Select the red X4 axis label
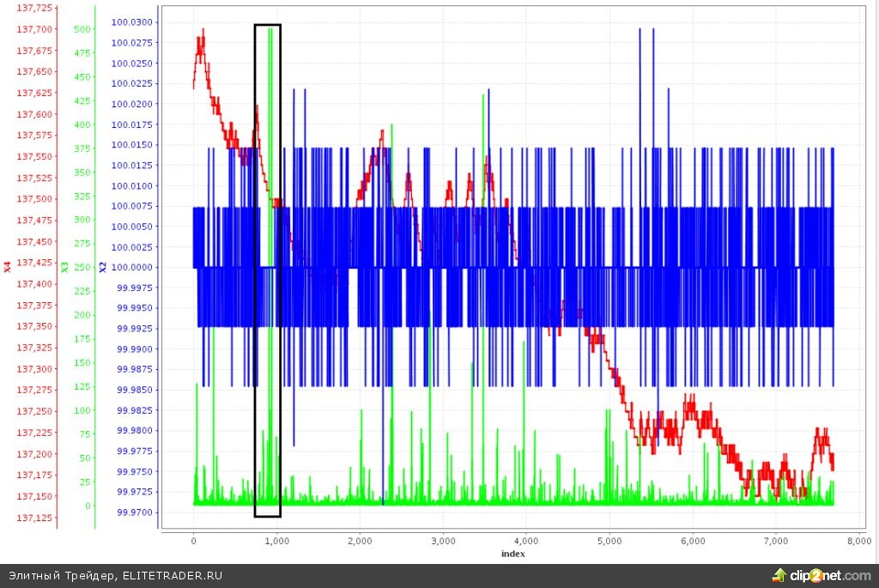Image resolution: width=879 pixels, height=588 pixels. (x=8, y=267)
